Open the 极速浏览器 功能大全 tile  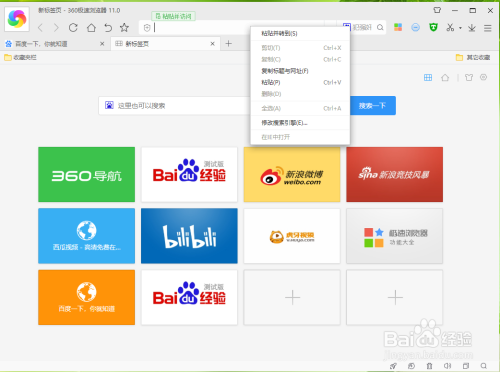395,236
